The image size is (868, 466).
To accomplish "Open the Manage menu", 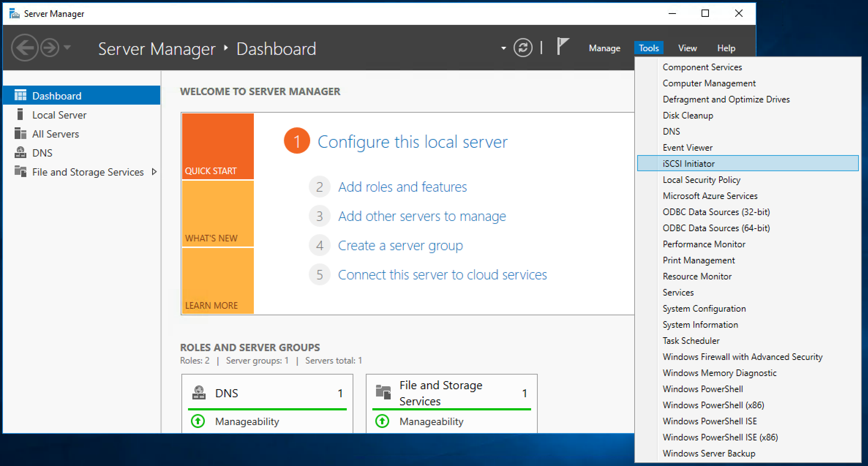I will 604,48.
